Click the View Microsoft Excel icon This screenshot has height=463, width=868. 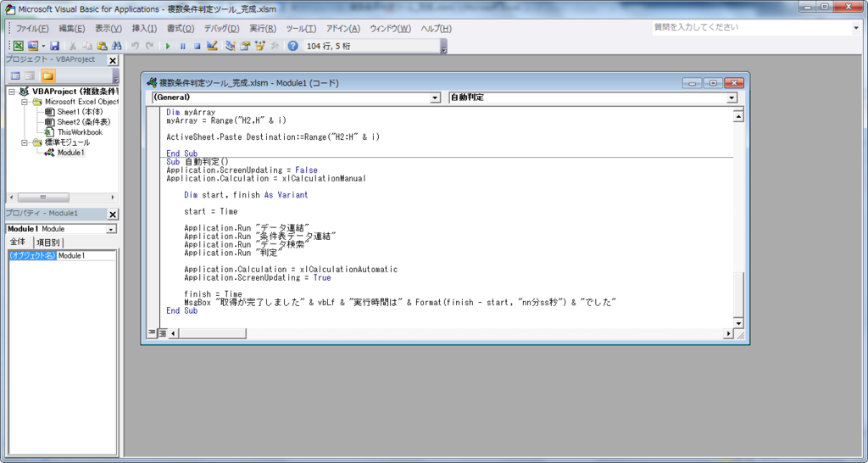point(19,46)
